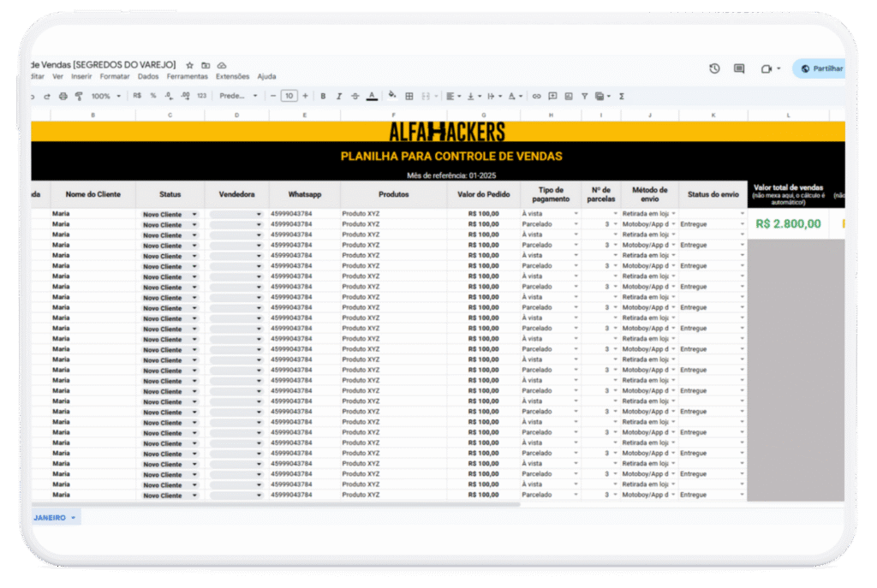Screen dimensions: 877x588
Task: Star the spreadsheet document
Action: click(x=190, y=65)
